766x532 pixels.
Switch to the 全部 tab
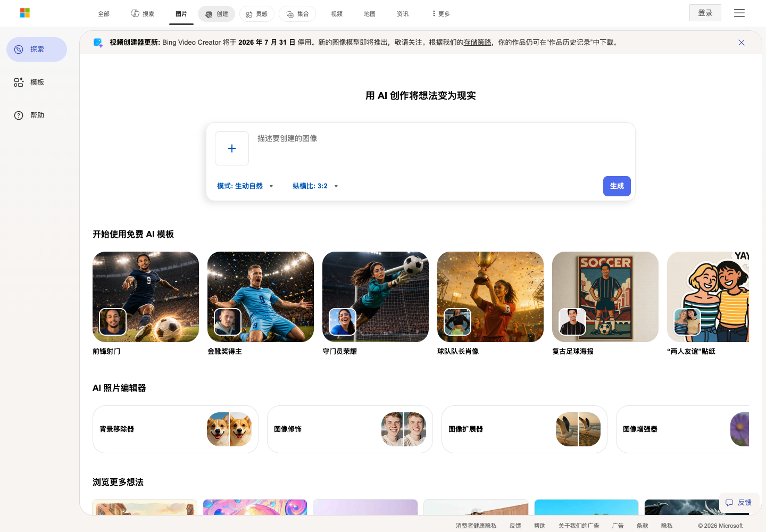click(x=104, y=14)
